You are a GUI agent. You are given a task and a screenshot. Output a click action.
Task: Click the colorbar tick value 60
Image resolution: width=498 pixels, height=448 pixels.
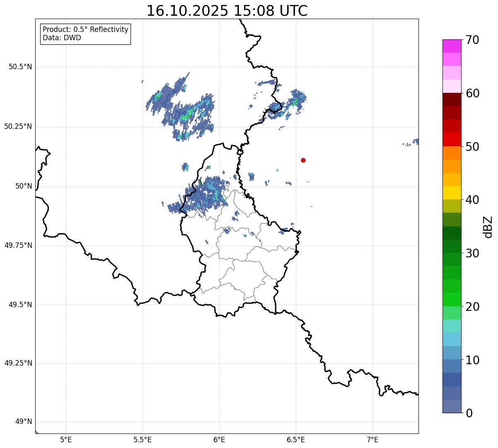[x=472, y=93]
